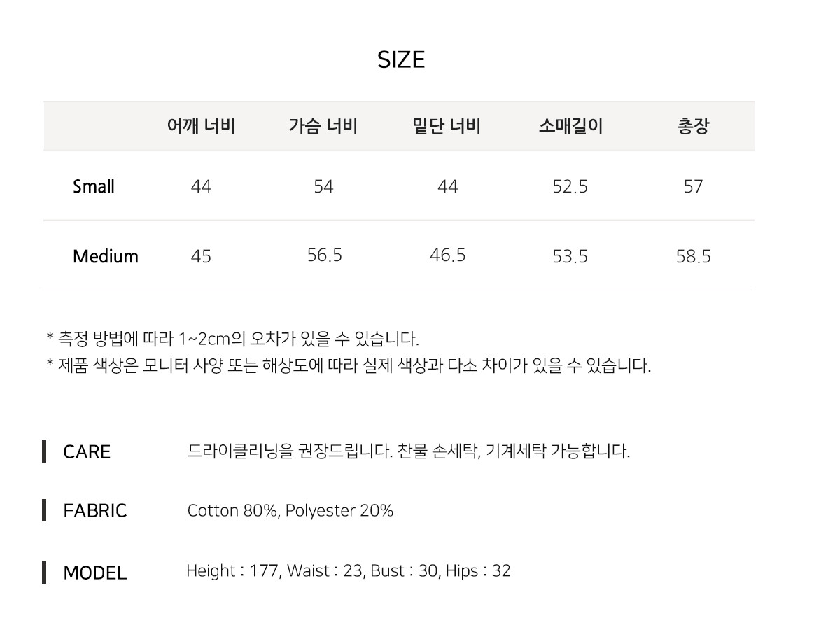The image size is (840, 630).
Task: Click Medium chest width value 56.5
Action: [x=325, y=255]
